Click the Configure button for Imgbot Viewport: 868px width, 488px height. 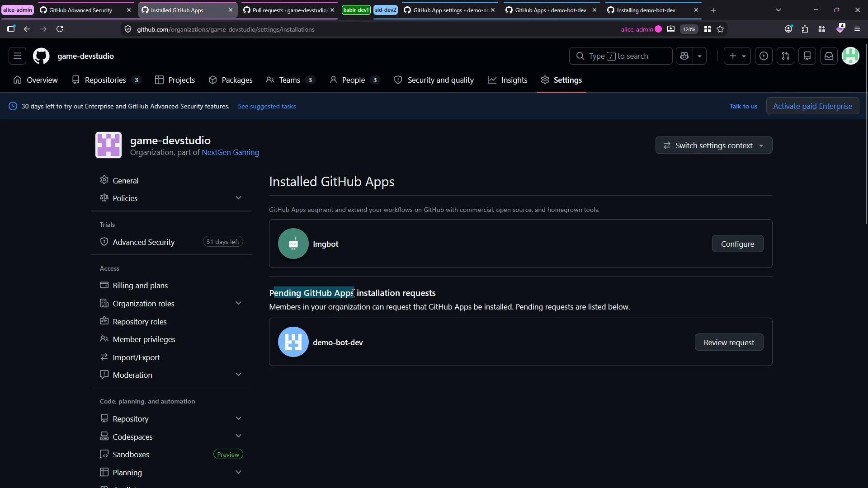click(737, 244)
